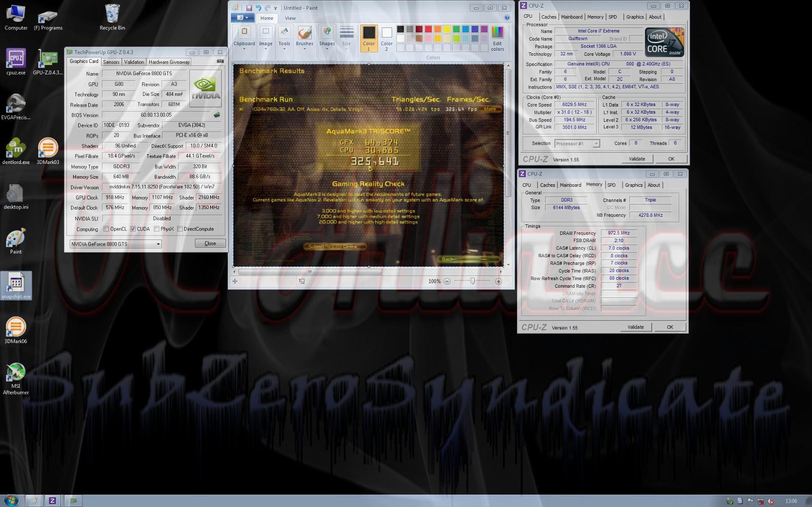
Task: Click Validate in the top CPU-Z window
Action: [637, 159]
